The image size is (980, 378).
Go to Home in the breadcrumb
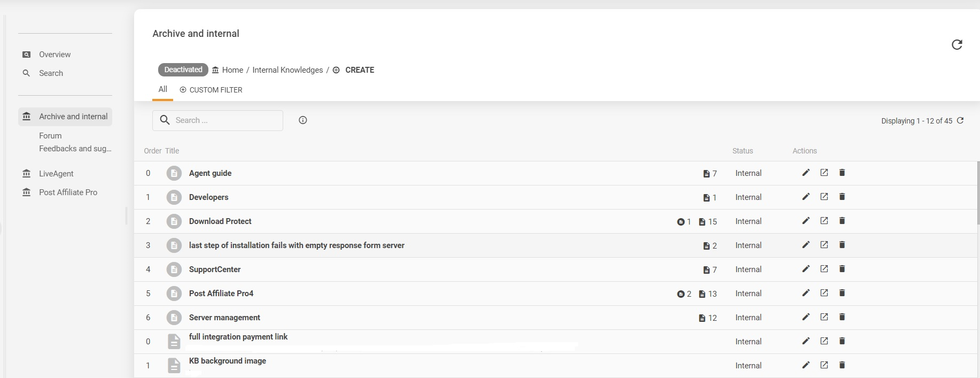coord(232,70)
